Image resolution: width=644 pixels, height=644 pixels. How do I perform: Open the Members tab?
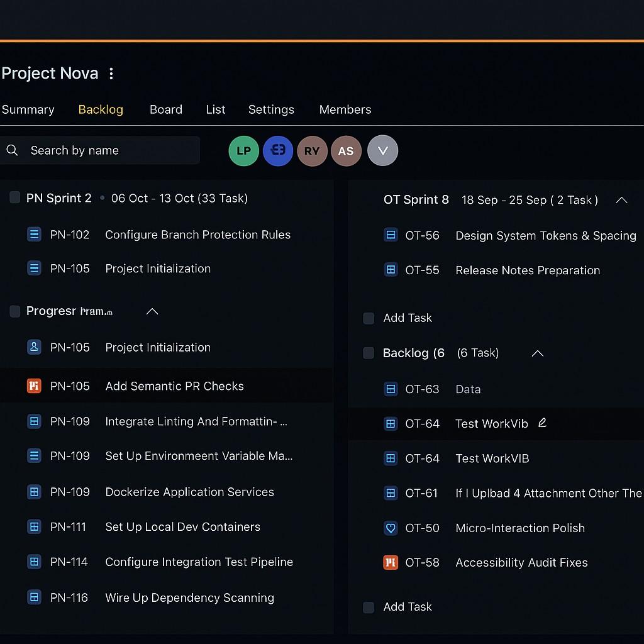tap(345, 109)
